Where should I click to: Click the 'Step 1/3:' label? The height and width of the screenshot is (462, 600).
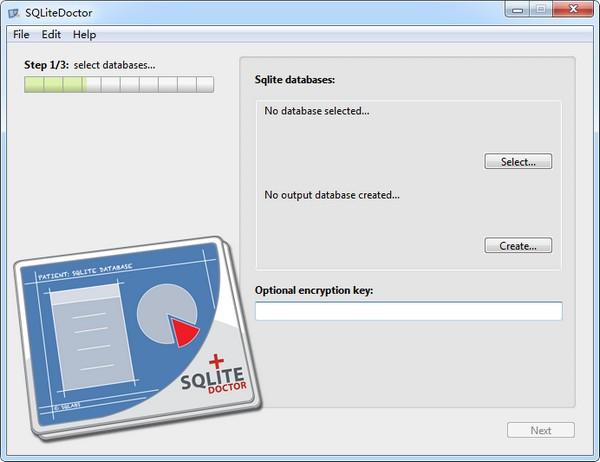tap(46, 65)
